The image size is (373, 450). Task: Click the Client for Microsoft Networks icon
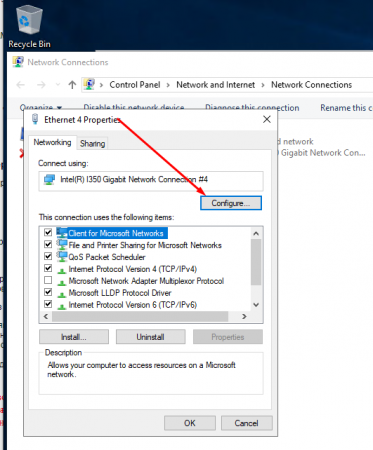coord(62,233)
